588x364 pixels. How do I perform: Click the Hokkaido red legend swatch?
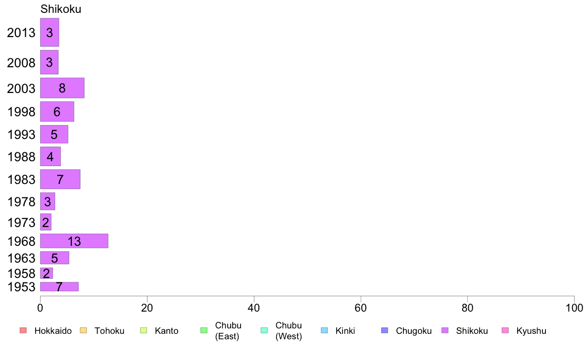[23, 330]
